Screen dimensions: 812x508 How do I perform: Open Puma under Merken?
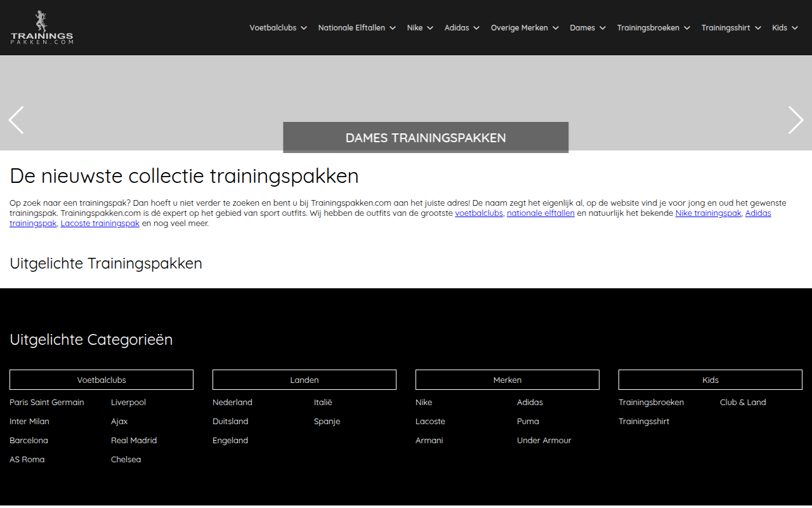(x=528, y=422)
